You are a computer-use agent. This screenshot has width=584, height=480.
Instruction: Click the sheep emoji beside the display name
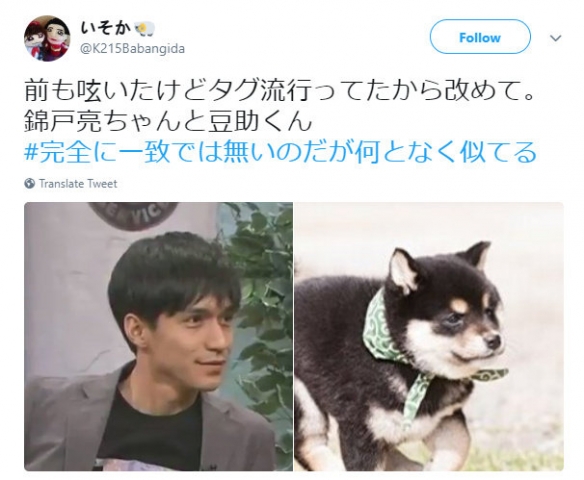click(145, 29)
